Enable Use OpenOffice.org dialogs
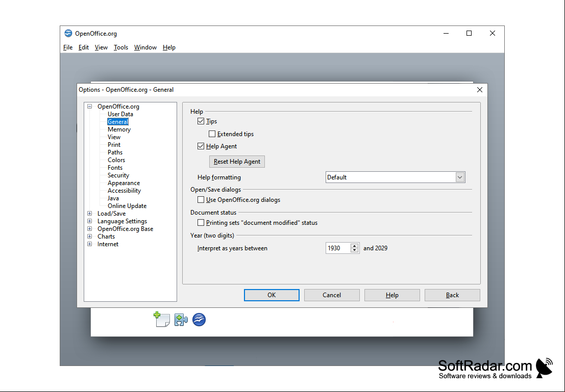Image resolution: width=565 pixels, height=392 pixels. coord(201,200)
